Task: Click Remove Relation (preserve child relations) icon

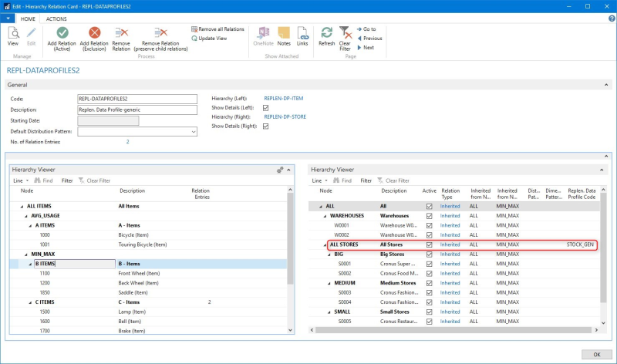Action: point(160,32)
